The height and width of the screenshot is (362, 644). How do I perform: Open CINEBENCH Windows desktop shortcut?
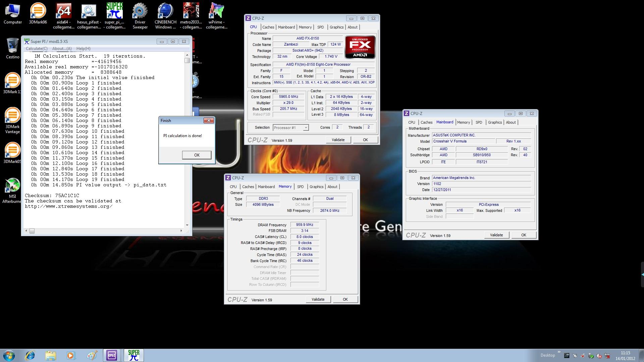coord(165,16)
